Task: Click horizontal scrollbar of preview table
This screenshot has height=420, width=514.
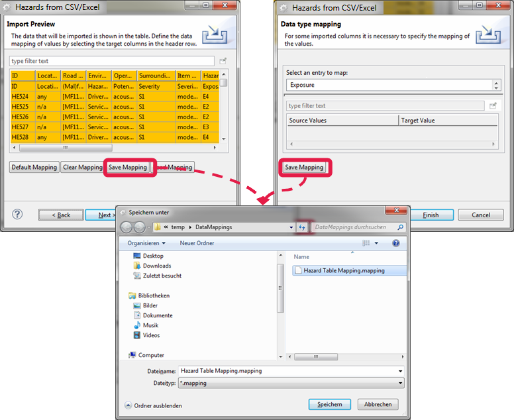Action: pos(66,148)
